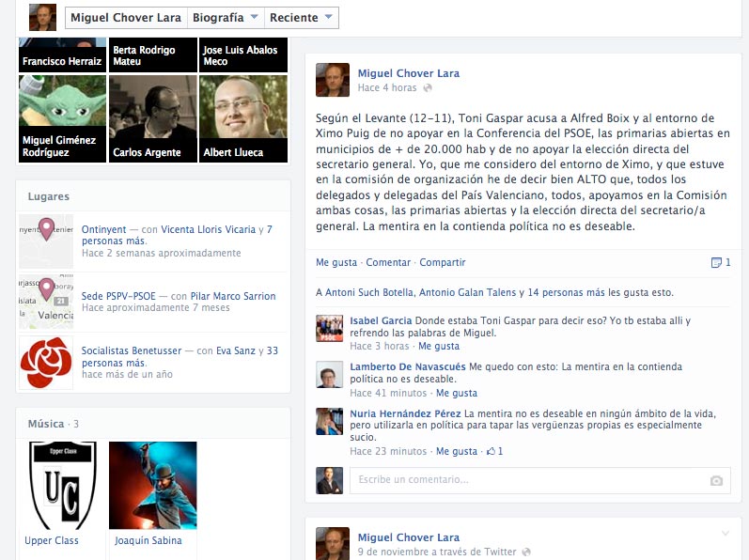Open friend tile Berta Rodrigo Mateu
This screenshot has height=560, width=749.
[x=153, y=54]
